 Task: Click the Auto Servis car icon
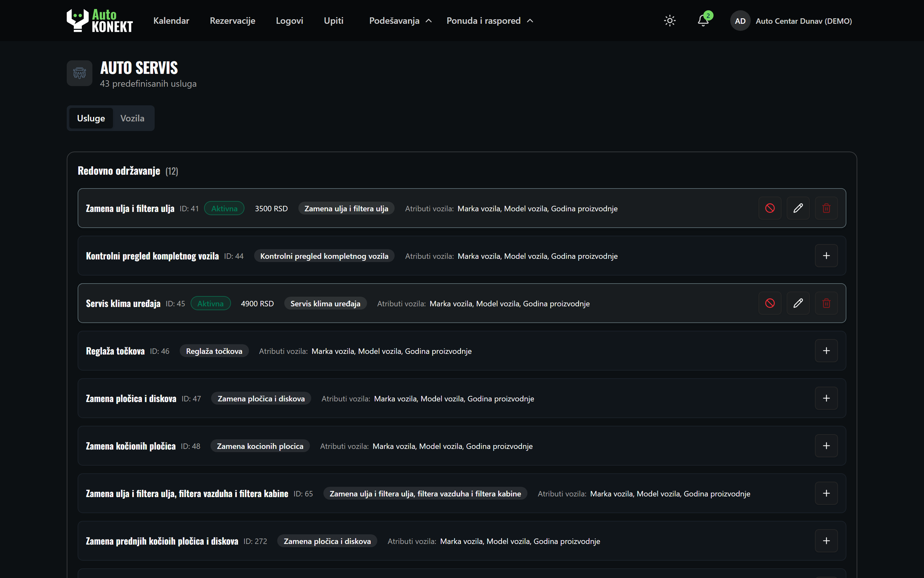click(x=80, y=73)
